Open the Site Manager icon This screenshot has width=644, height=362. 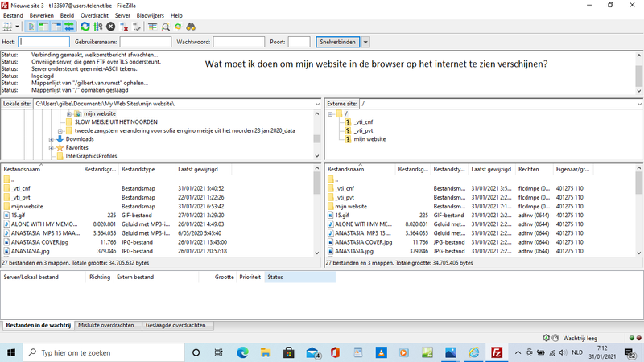click(7, 26)
